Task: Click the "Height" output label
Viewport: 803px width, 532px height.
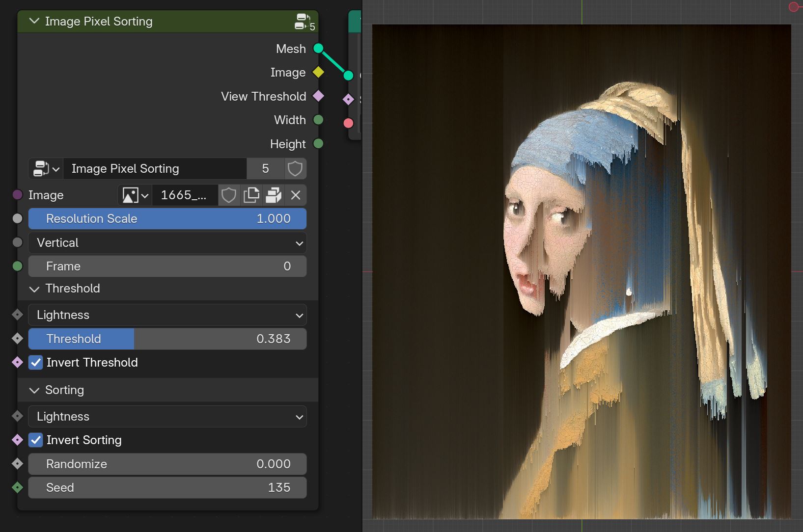Action: [288, 144]
